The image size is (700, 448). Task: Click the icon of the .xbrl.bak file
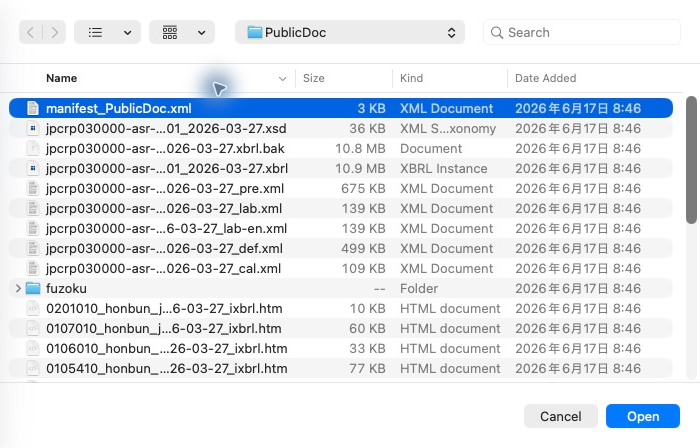[33, 149]
